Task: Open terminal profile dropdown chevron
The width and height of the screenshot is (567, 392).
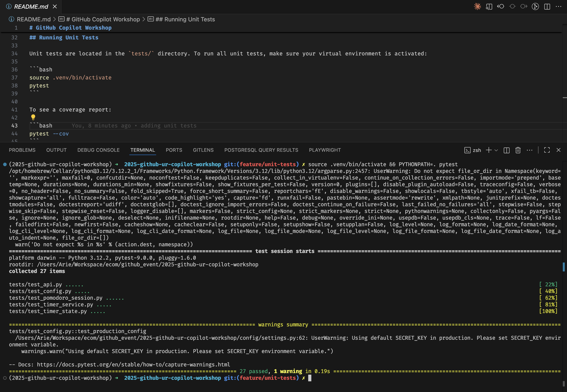Action: 496,150
